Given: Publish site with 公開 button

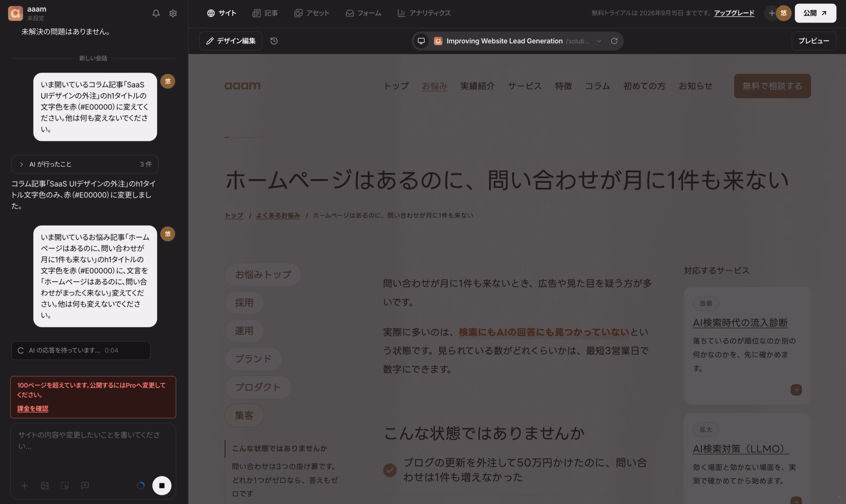Looking at the screenshot, I should tap(815, 13).
